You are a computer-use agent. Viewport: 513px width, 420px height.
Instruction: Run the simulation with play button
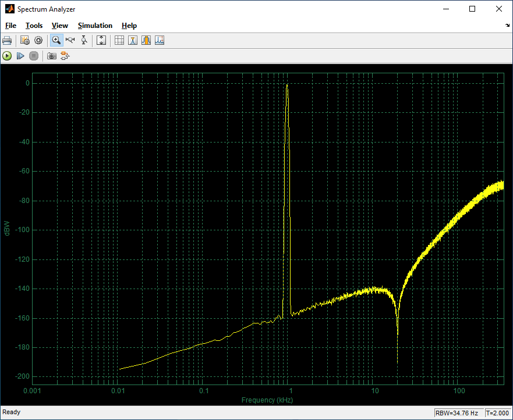pos(7,56)
